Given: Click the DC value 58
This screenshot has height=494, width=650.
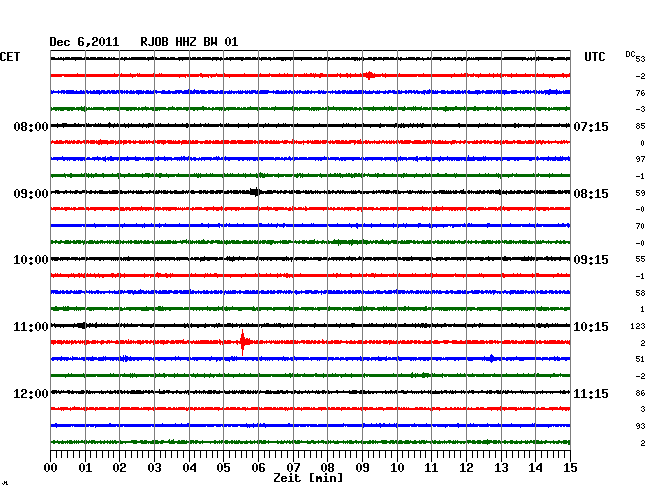Looking at the screenshot, I should [x=640, y=293].
